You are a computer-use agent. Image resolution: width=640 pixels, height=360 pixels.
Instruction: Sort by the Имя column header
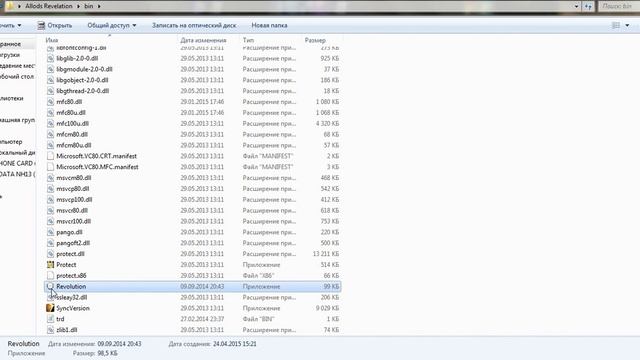point(52,40)
